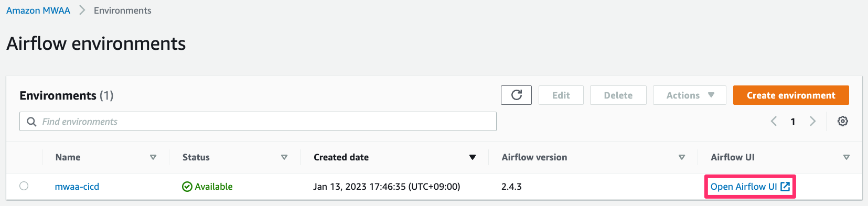Click Create environment button
868x206 pixels.
(x=791, y=95)
